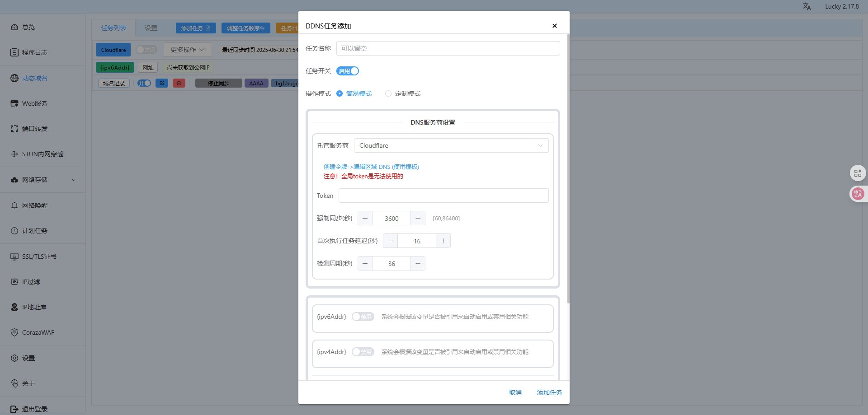Open the CorazaWAF shield icon
Viewport: 868px width, 415px height.
(14, 332)
